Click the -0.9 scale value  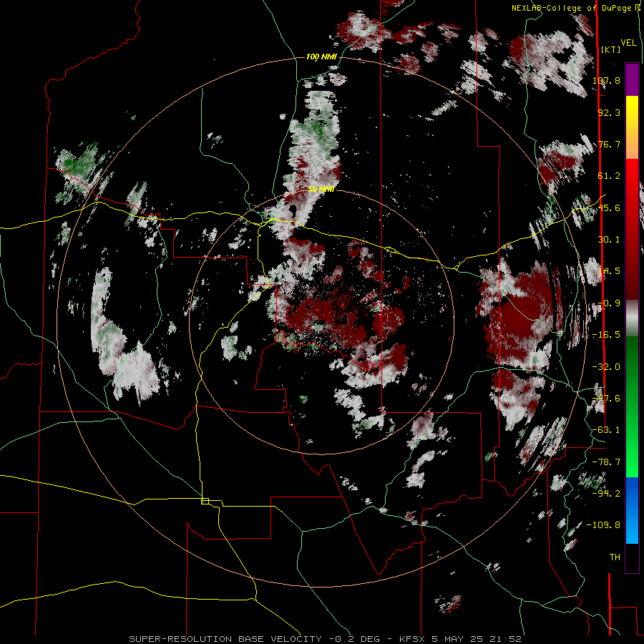[x=609, y=303]
